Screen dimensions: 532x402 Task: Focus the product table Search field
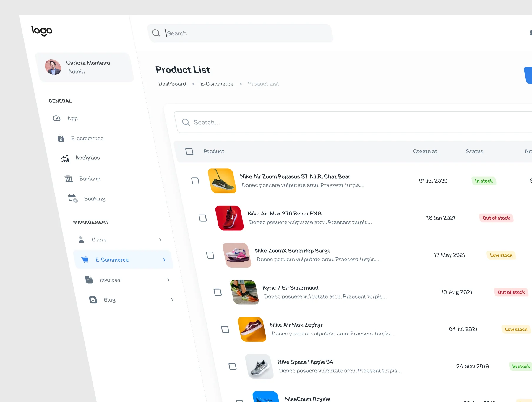click(354, 122)
